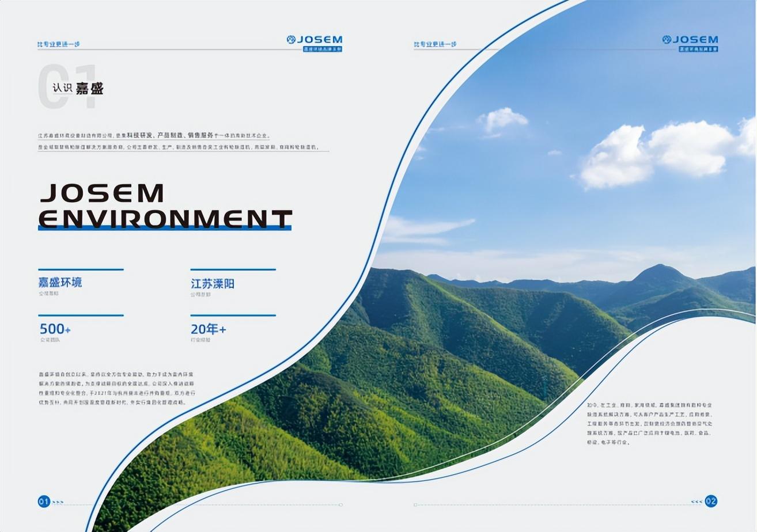
Task: Click the blue 02 page number badge
Action: pos(711,501)
